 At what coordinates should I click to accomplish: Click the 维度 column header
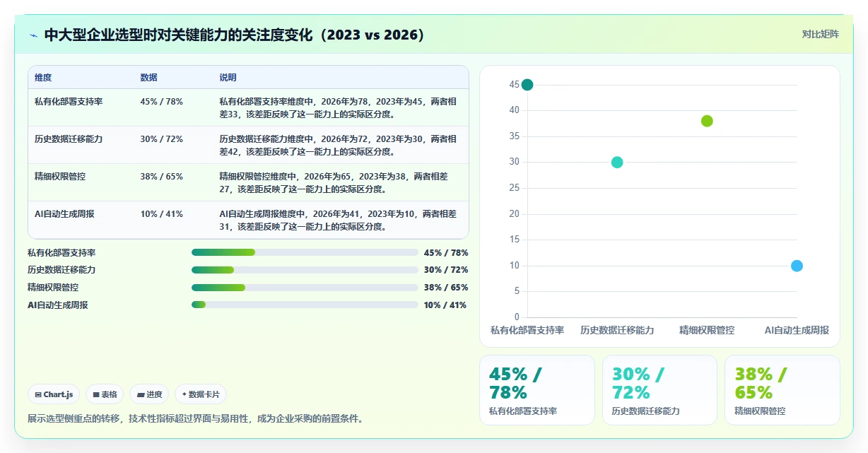pos(43,78)
